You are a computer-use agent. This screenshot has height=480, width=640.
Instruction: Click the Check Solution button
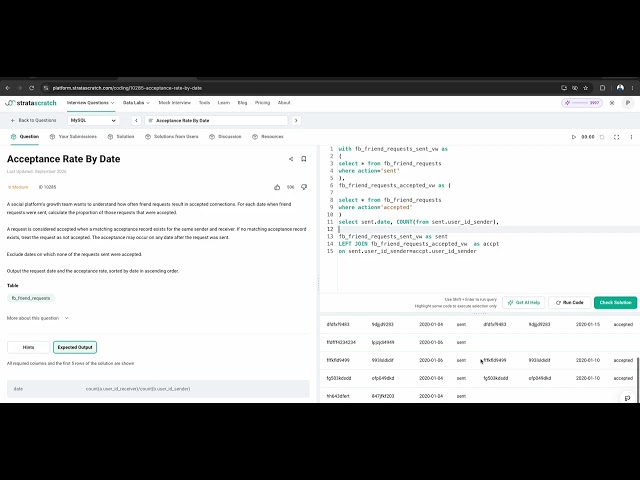coord(616,302)
